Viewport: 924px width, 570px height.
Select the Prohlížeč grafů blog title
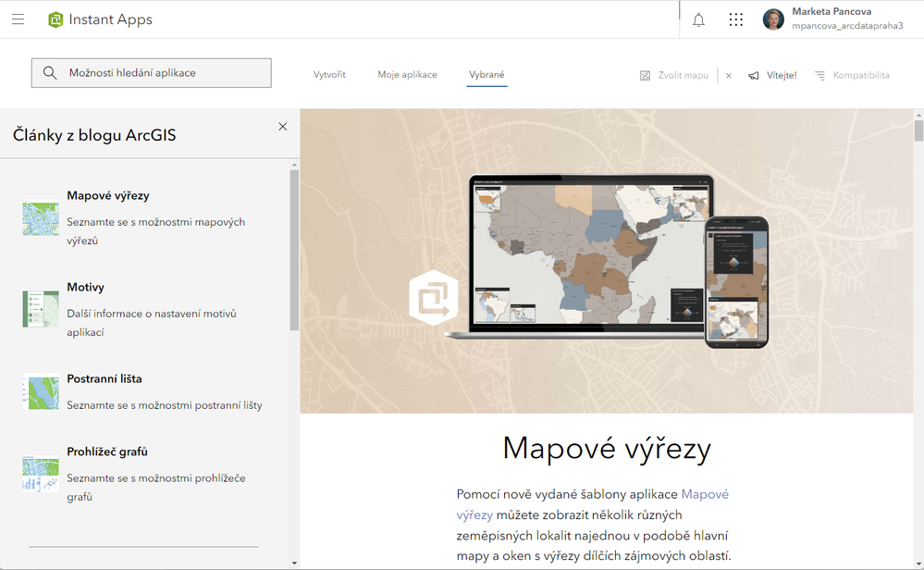[106, 452]
